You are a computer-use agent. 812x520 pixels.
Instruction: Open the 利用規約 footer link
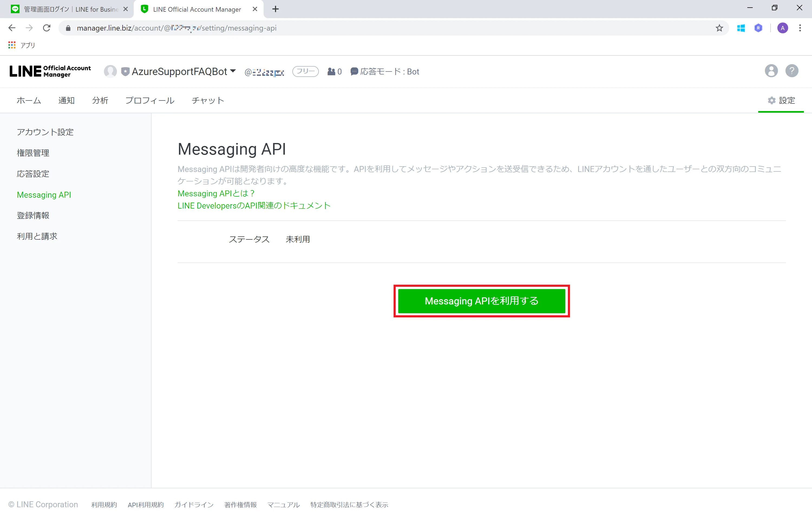coord(104,505)
